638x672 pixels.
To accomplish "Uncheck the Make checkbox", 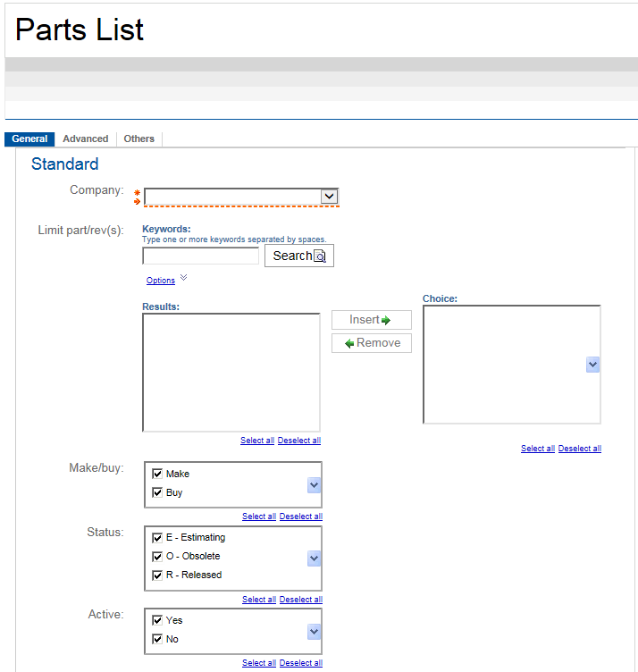I will pyautogui.click(x=158, y=474).
